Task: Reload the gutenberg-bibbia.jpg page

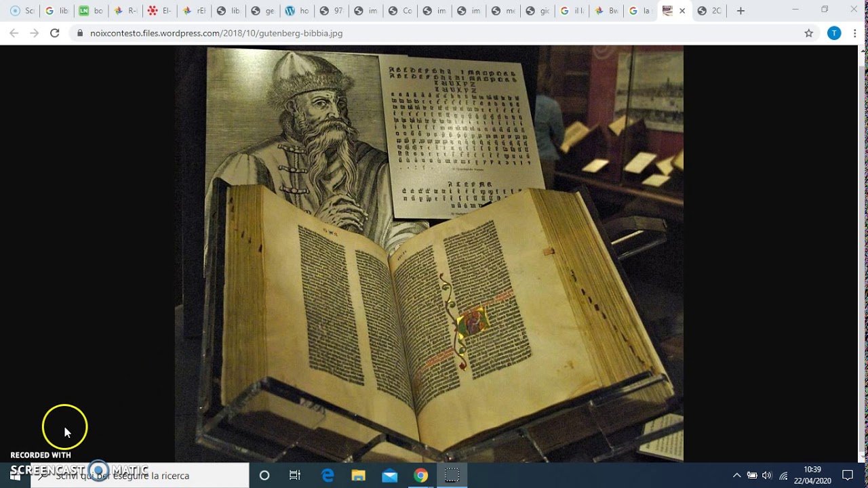Action: (54, 33)
